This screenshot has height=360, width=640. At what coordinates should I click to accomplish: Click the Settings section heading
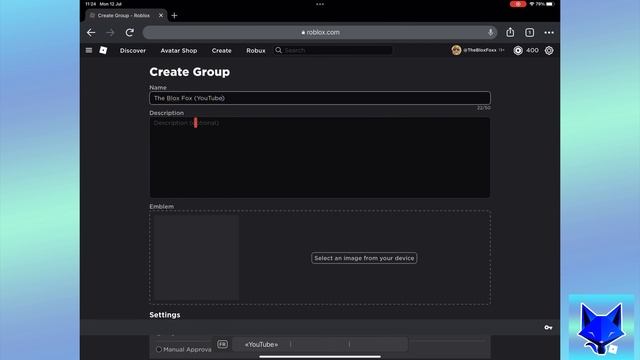point(165,315)
